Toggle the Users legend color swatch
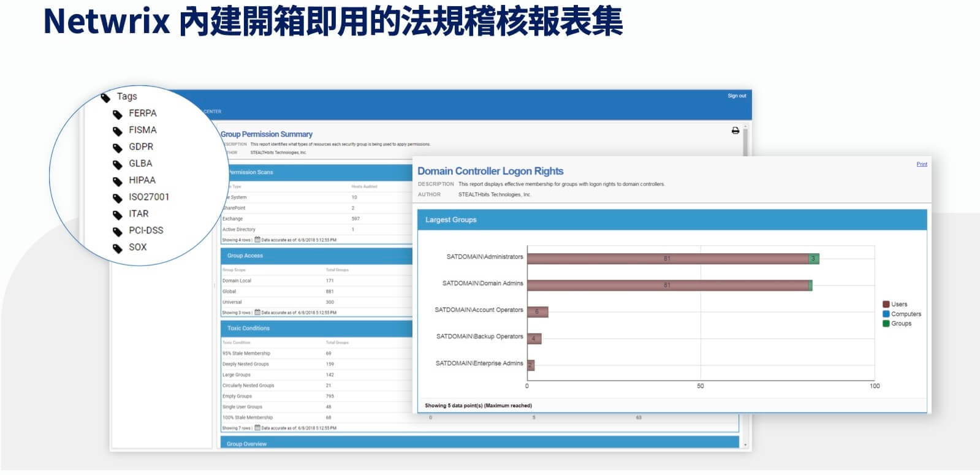 886,304
